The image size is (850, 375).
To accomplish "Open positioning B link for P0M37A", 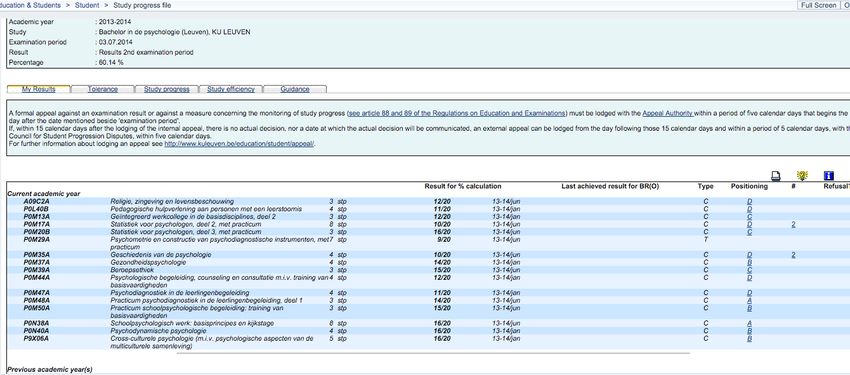I will (x=749, y=262).
